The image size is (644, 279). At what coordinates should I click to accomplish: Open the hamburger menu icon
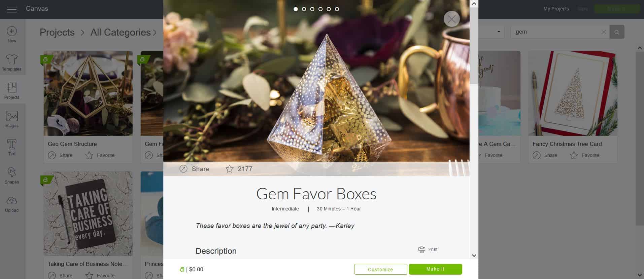12,9
